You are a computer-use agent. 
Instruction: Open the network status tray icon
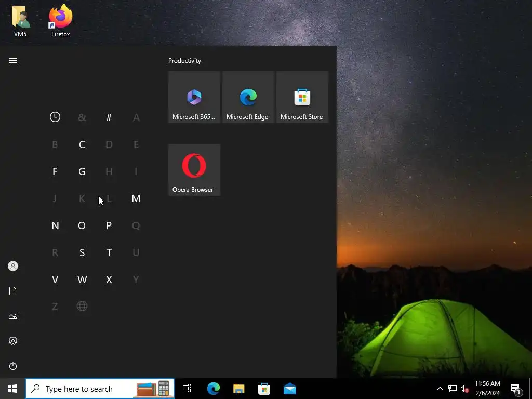pyautogui.click(x=453, y=389)
